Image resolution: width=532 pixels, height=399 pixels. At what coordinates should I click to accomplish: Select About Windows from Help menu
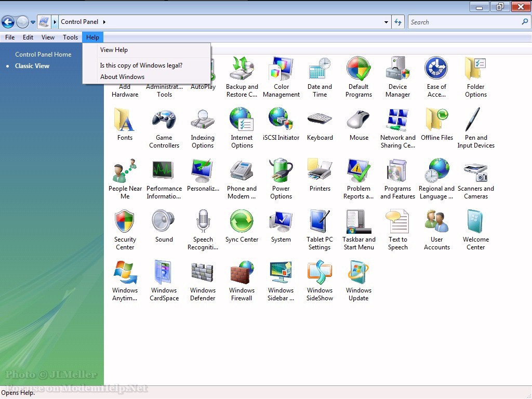coord(122,77)
